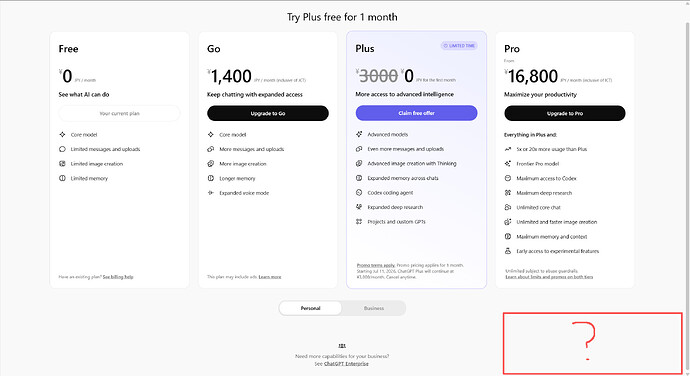The width and height of the screenshot is (690, 376).
Task: Click the Try Plus free for 1 month heading
Action: click(x=342, y=17)
